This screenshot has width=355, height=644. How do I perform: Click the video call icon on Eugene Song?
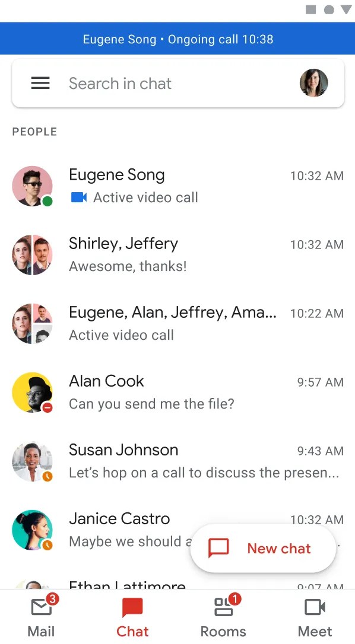pos(79,197)
